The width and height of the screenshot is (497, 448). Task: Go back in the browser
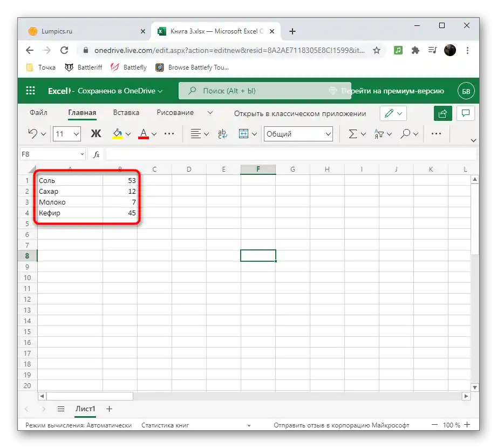[30, 50]
